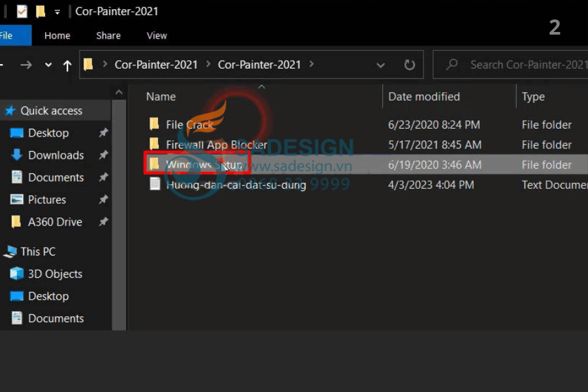Viewport: 588px width, 392px height.
Task: Sort files by Name column header
Action: point(161,97)
